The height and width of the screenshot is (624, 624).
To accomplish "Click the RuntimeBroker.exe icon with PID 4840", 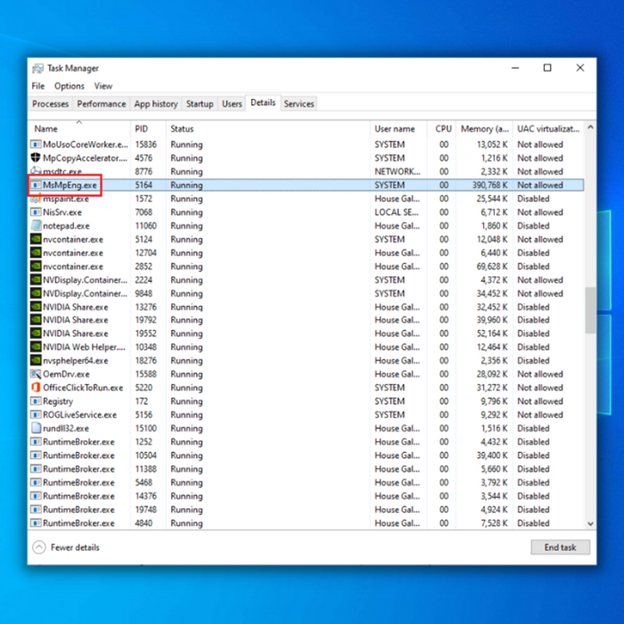I will click(36, 523).
